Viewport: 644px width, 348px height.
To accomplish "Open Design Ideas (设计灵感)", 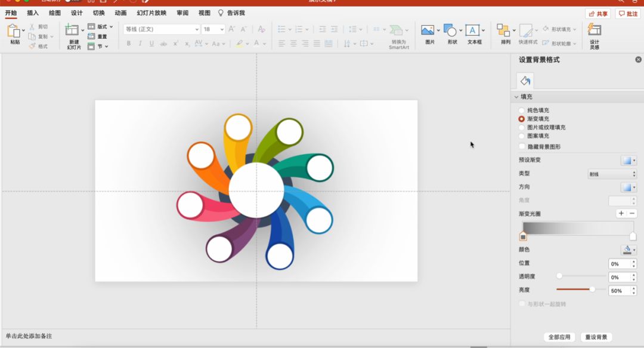I will pyautogui.click(x=595, y=30).
